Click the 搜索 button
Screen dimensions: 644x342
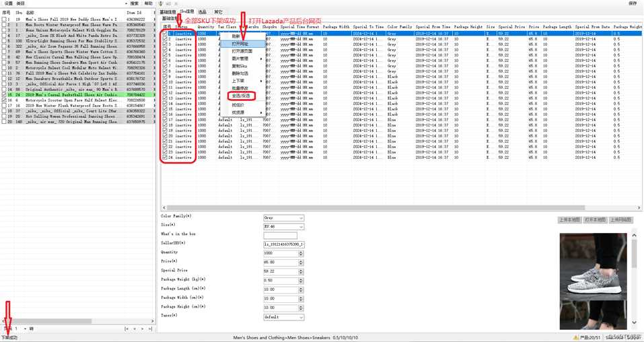tap(135, 3)
